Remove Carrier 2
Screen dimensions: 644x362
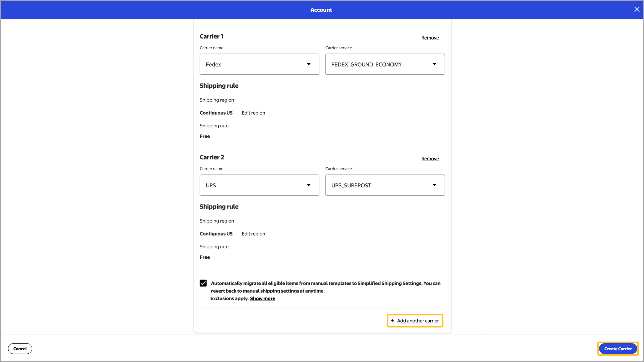(430, 159)
